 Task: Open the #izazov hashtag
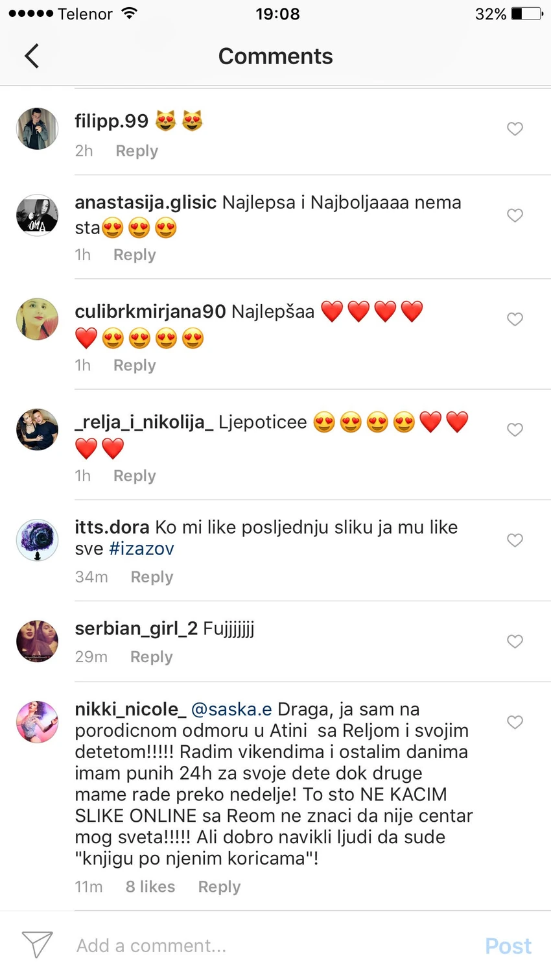pyautogui.click(x=141, y=549)
